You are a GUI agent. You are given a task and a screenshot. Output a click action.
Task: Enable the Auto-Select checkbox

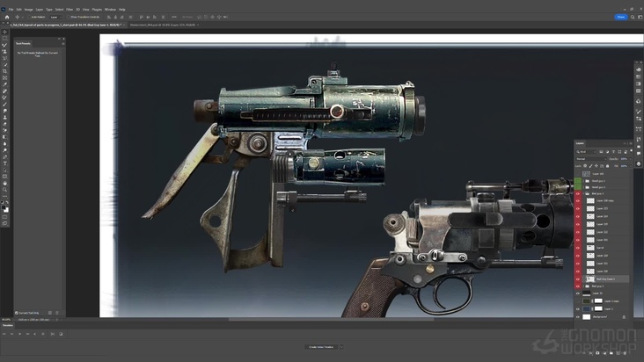(29, 18)
